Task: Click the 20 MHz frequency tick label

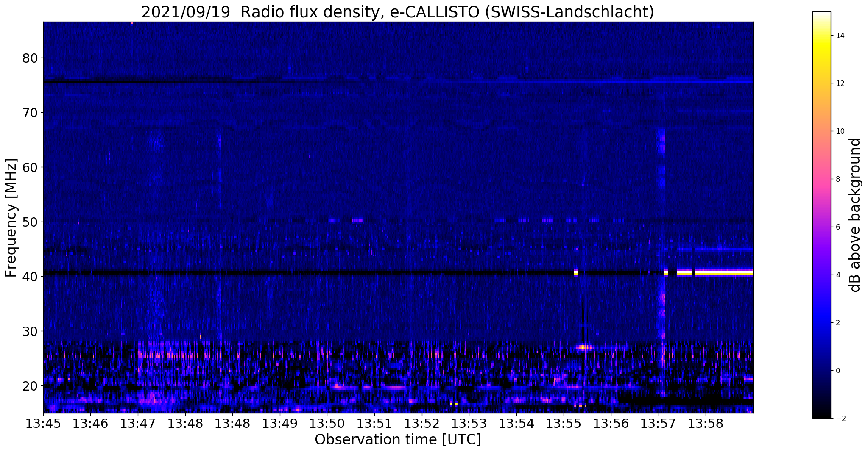Action: tap(30, 386)
